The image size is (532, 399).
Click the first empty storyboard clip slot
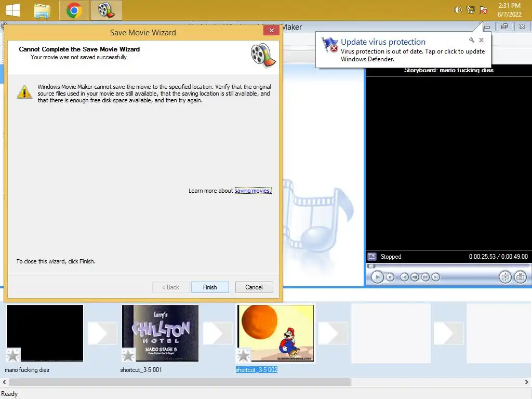[x=391, y=333]
